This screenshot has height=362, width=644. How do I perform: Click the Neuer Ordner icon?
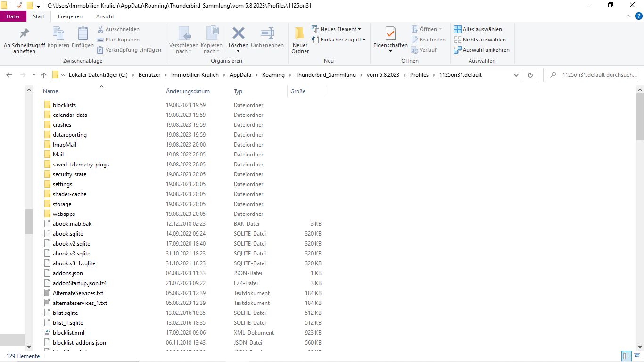[300, 34]
